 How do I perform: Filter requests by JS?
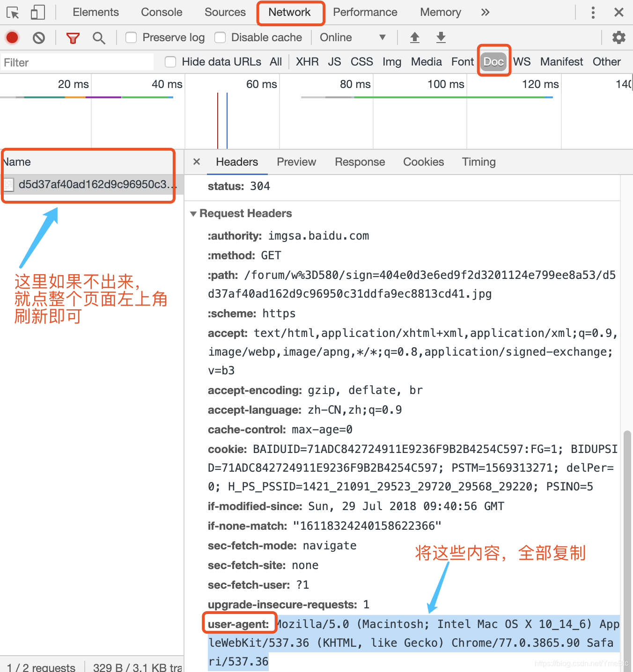click(x=334, y=62)
